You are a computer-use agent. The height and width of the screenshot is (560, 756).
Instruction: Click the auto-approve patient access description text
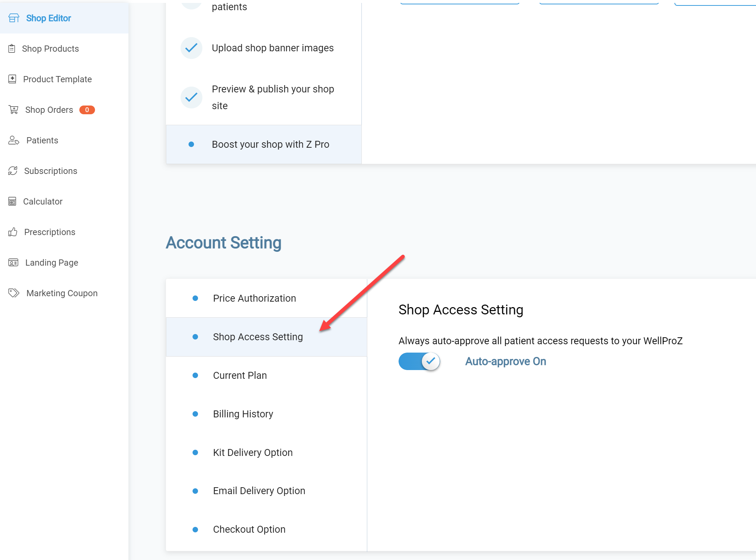pyautogui.click(x=541, y=341)
